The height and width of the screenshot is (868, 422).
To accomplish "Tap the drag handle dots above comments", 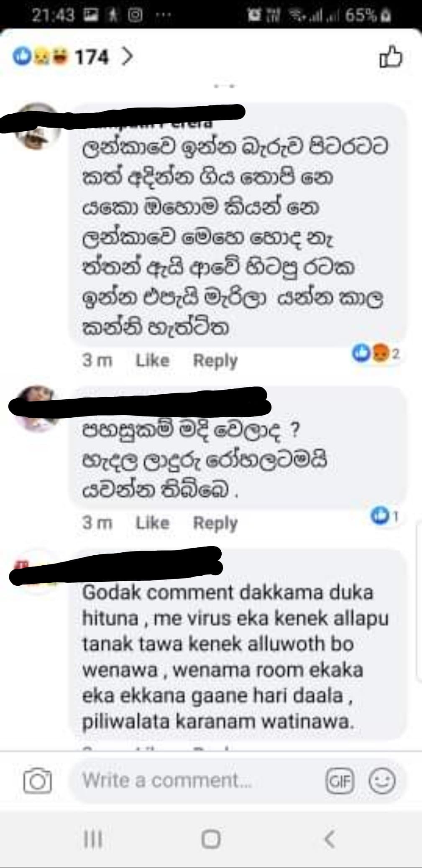I will click(x=225, y=86).
